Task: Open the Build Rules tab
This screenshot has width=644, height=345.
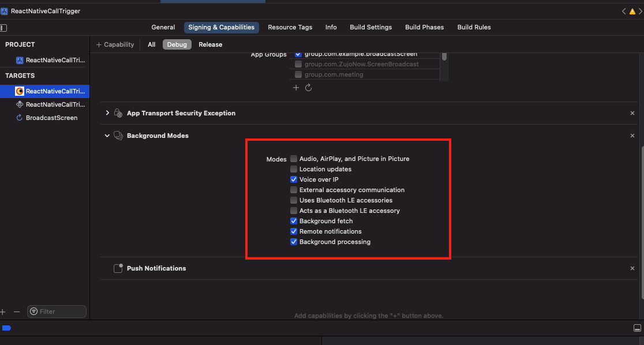Action: pos(474,28)
